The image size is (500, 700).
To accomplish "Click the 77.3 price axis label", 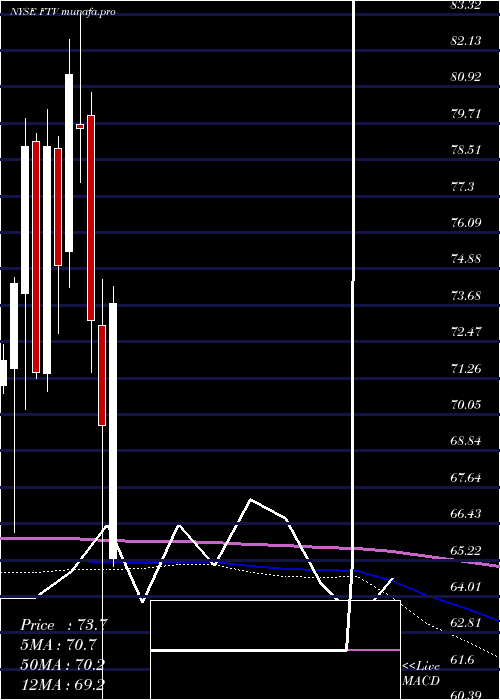I will pyautogui.click(x=463, y=186).
